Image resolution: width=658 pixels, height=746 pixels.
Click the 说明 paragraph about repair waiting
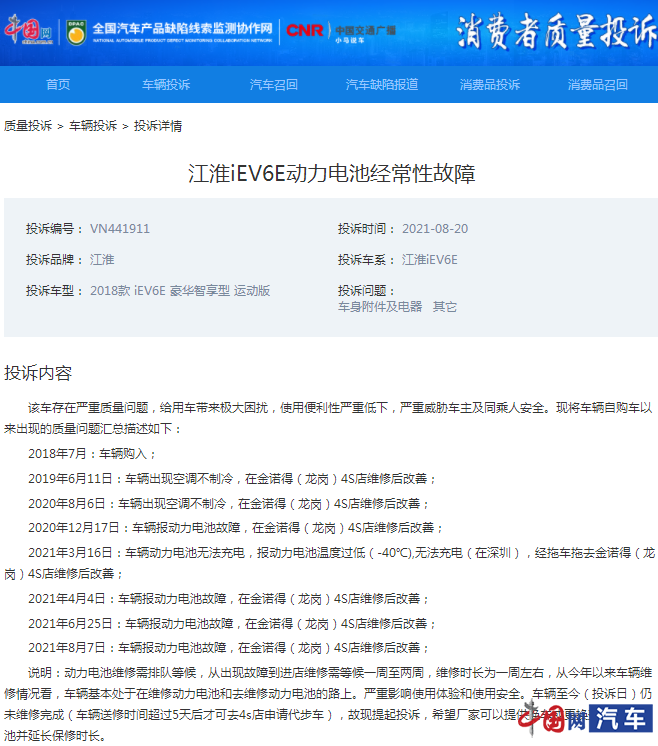click(x=328, y=704)
